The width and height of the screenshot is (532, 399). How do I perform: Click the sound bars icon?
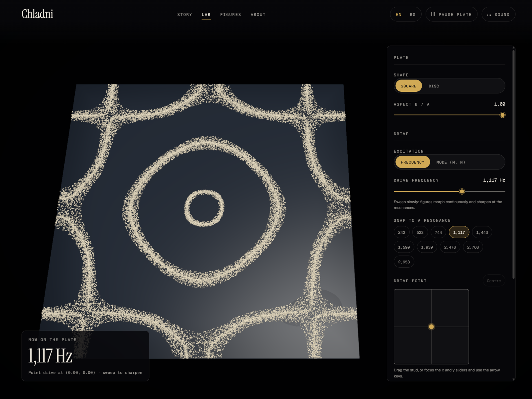click(x=489, y=15)
